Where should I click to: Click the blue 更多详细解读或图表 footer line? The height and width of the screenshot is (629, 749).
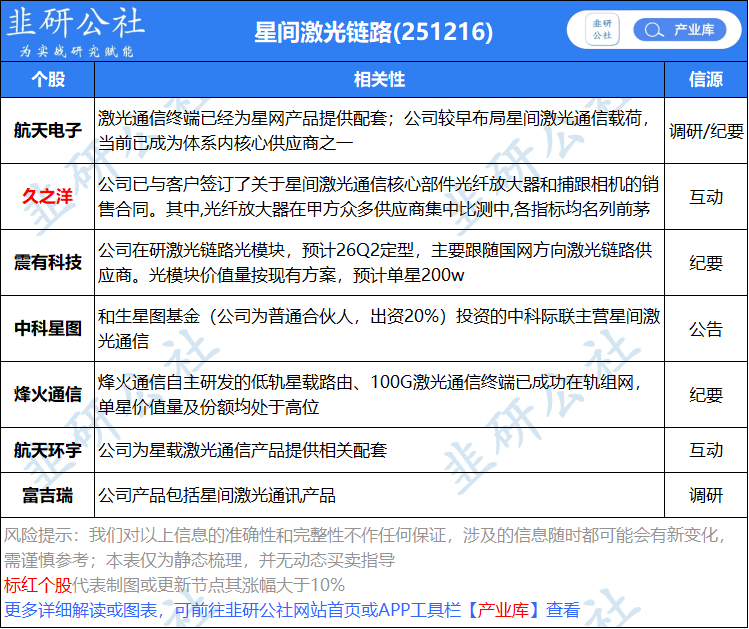click(291, 609)
